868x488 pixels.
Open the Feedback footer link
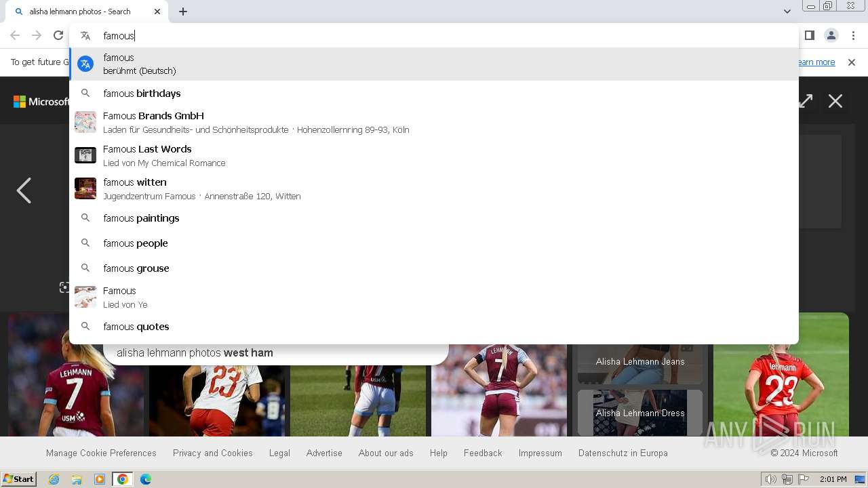483,453
